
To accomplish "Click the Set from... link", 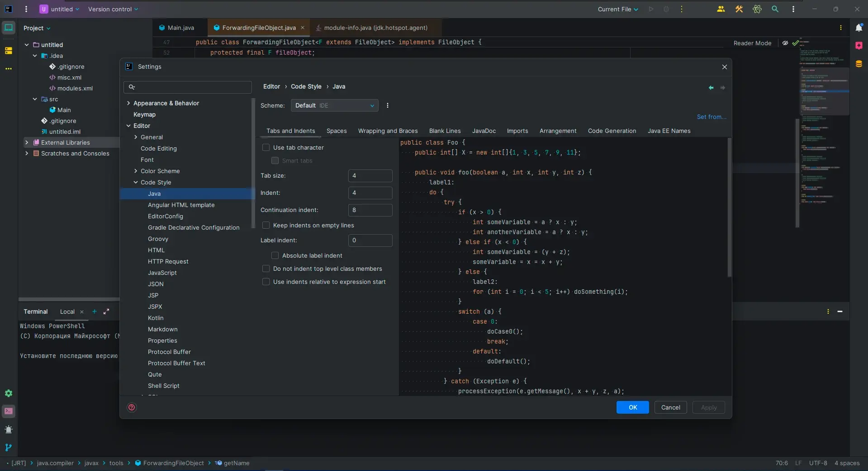I will pos(711,117).
